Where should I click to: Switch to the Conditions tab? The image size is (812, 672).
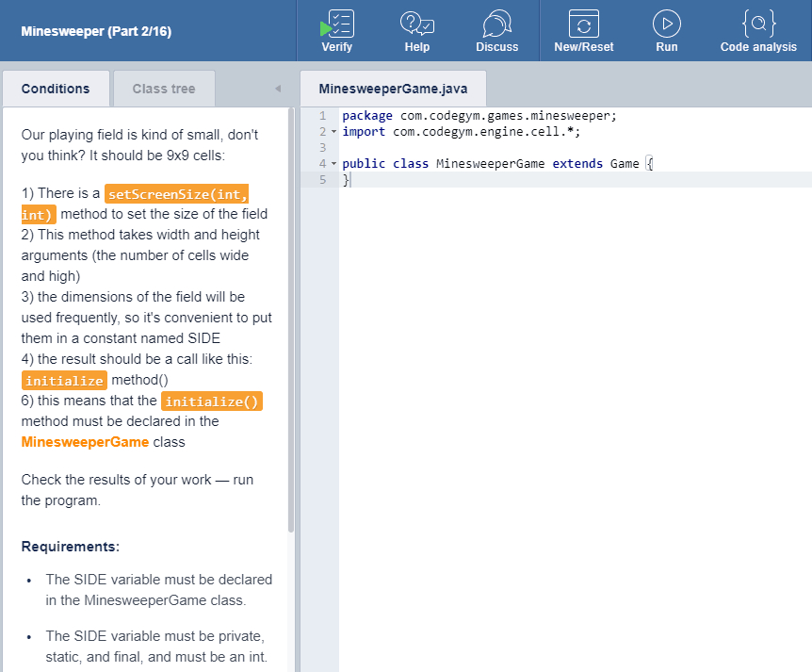(x=56, y=89)
